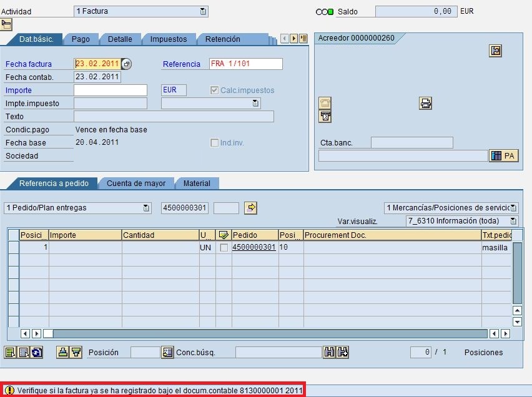Open pedido link 4500000301 in table

tap(254, 247)
